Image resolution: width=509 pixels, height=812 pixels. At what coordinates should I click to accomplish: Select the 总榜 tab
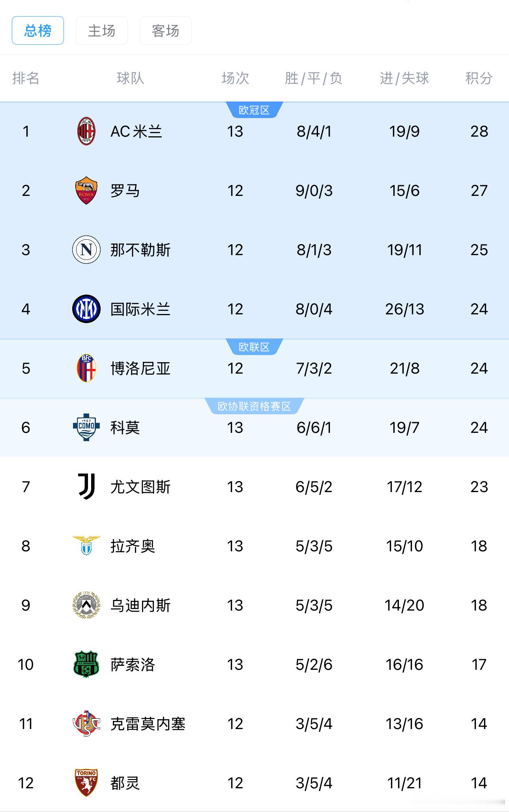coord(37,30)
